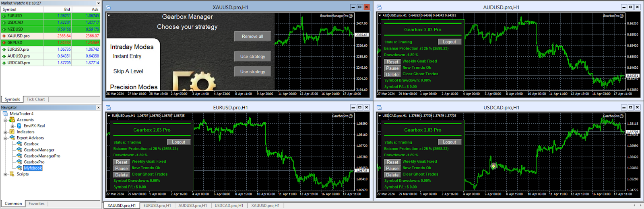Click the GBPUSD symbol icon in Market Watch

point(4,42)
